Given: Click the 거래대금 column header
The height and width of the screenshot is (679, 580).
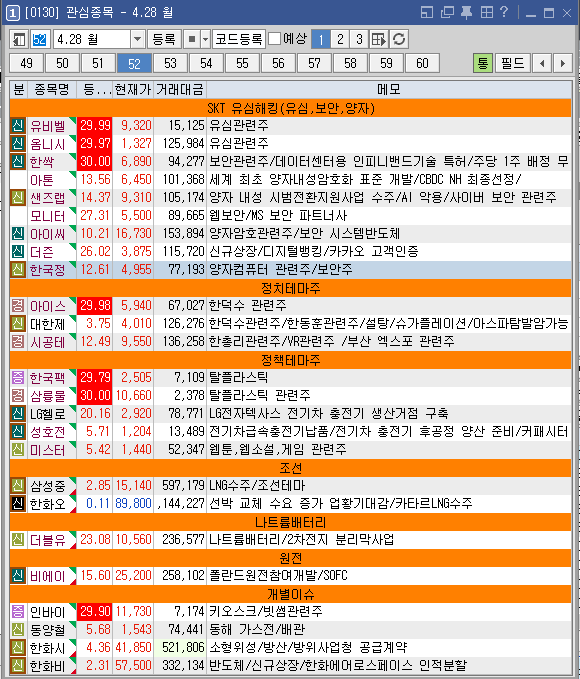Looking at the screenshot, I should point(180,89).
